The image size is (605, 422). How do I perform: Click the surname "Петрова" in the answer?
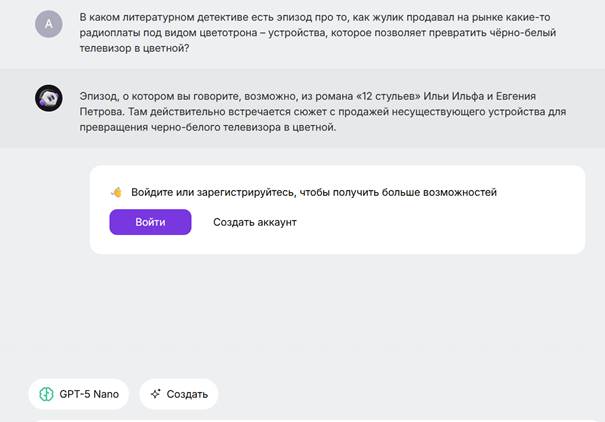101,111
